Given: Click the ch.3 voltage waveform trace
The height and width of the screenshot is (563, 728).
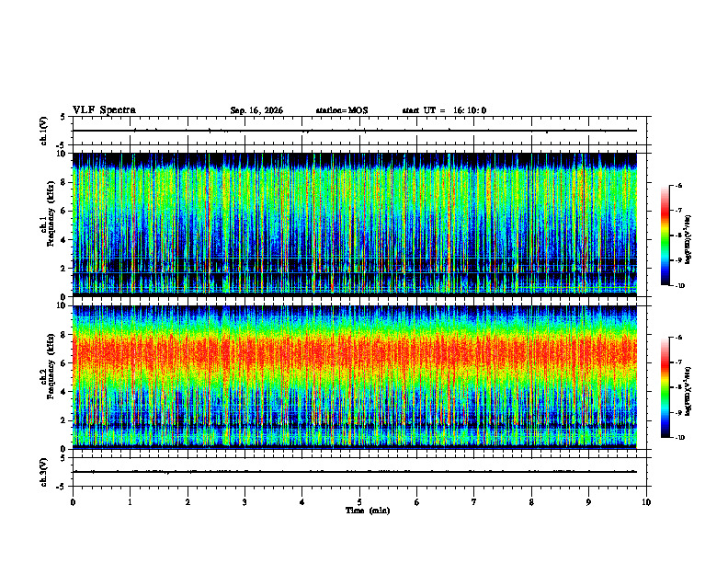Looking at the screenshot, I should point(355,472).
